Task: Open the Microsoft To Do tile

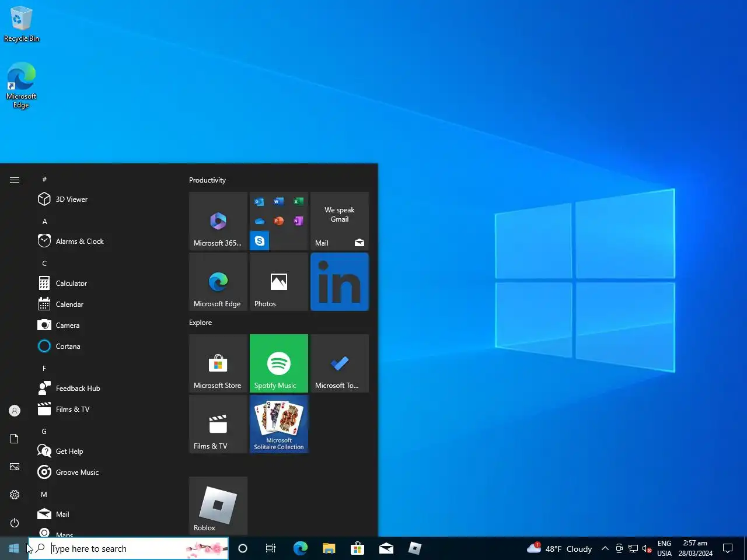Action: pyautogui.click(x=340, y=363)
